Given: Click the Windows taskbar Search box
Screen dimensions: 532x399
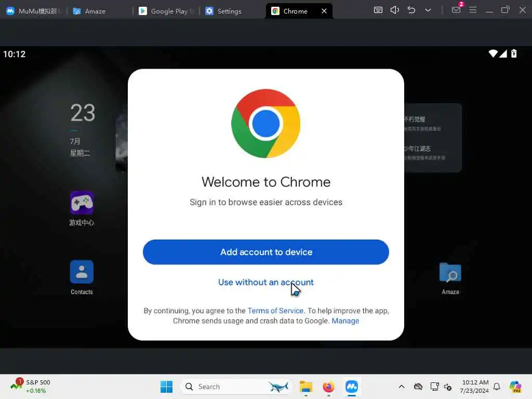Looking at the screenshot, I should (236, 387).
